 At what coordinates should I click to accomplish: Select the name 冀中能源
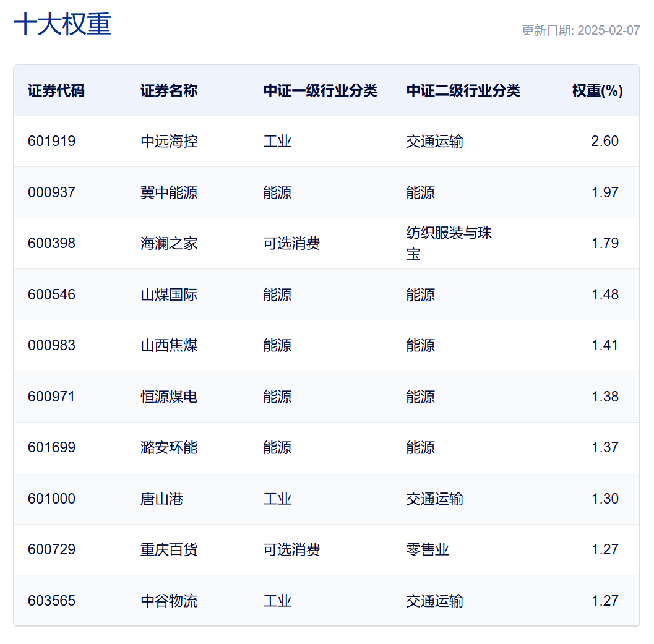tap(169, 192)
